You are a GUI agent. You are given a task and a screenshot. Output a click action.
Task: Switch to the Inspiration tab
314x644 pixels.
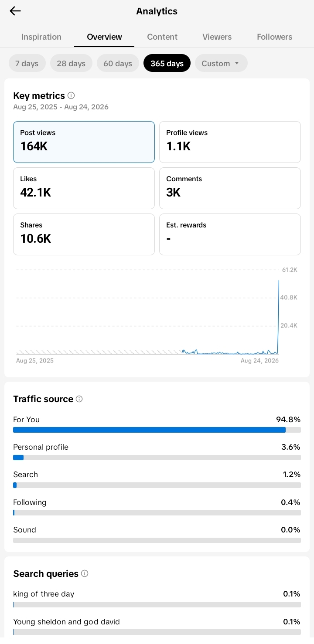click(41, 37)
